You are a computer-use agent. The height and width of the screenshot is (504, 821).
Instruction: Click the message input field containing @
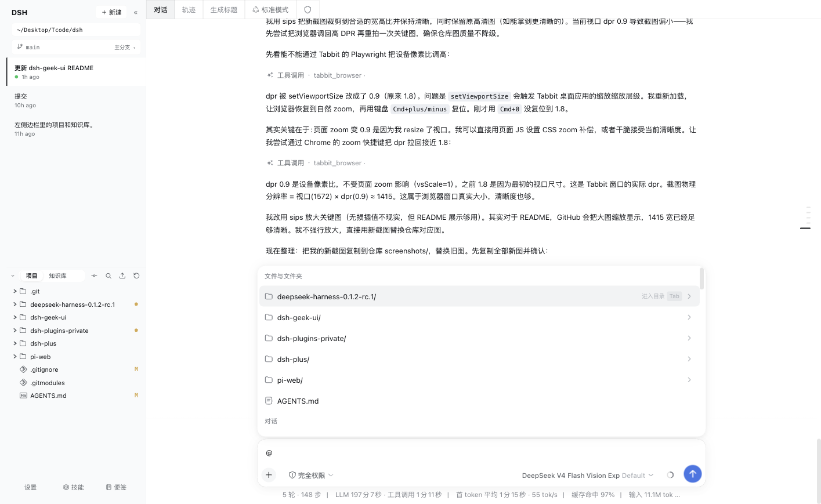481,452
